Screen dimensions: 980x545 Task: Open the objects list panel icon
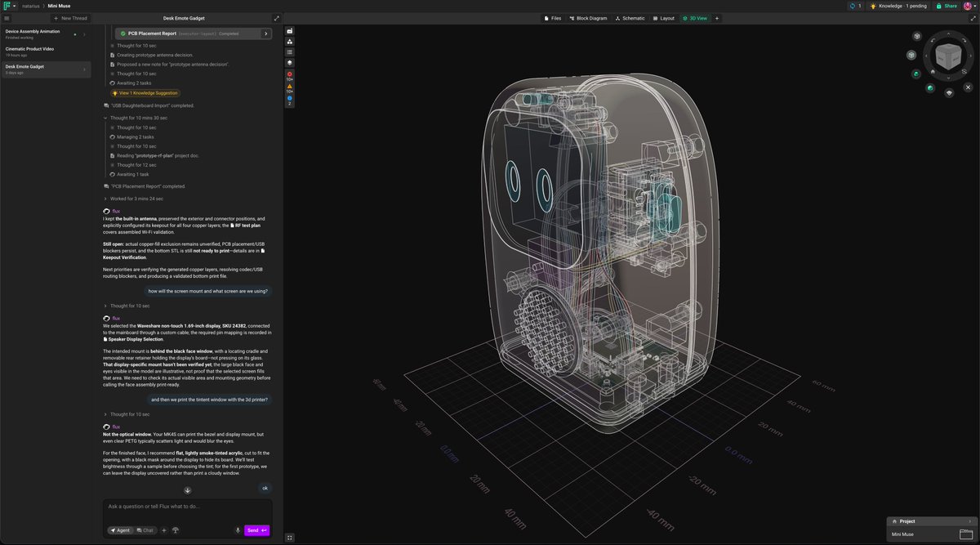pyautogui.click(x=290, y=51)
